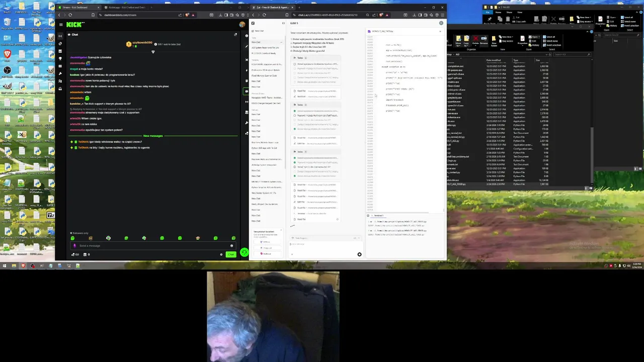Open Fixed Memory Scanner Code chat
Screen dimensions: 644x362
point(264,75)
